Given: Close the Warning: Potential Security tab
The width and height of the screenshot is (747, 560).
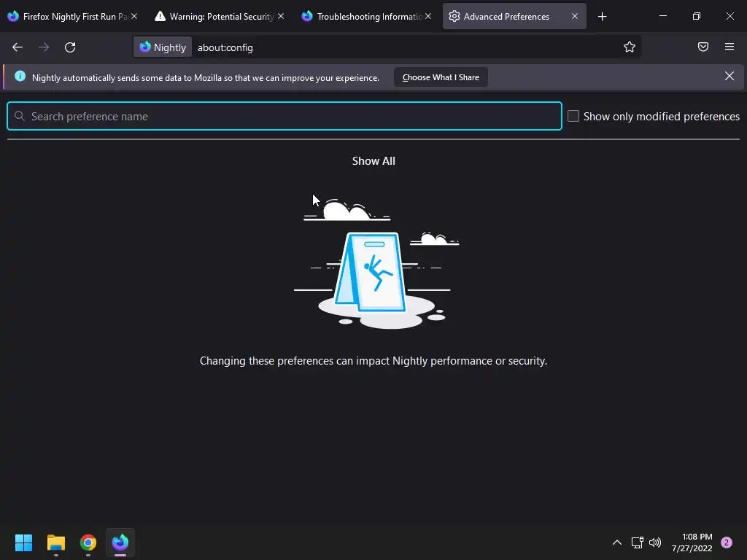Looking at the screenshot, I should click(x=281, y=16).
